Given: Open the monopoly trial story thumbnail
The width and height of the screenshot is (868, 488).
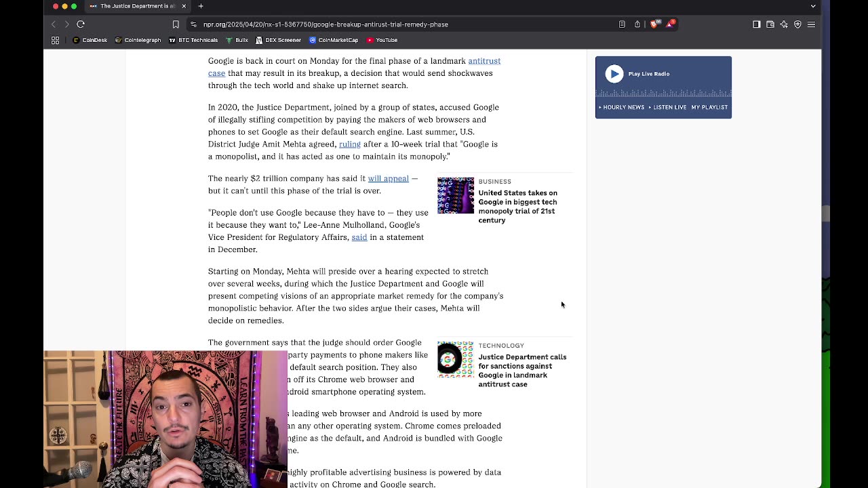Looking at the screenshot, I should [456, 196].
